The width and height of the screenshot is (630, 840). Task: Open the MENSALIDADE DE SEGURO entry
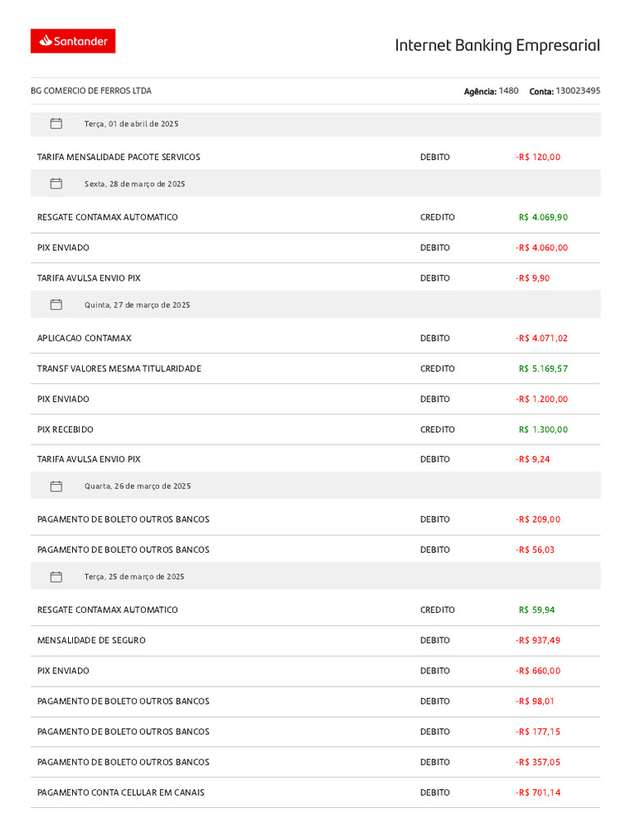coord(316,640)
